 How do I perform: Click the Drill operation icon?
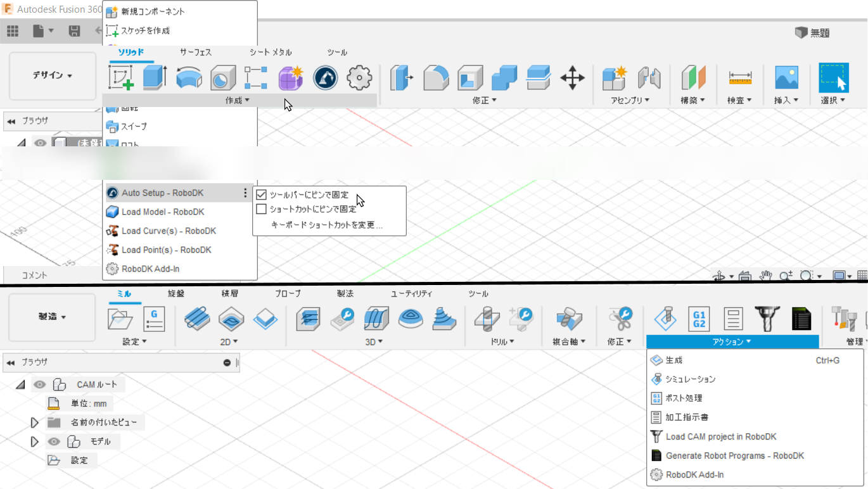pos(487,319)
